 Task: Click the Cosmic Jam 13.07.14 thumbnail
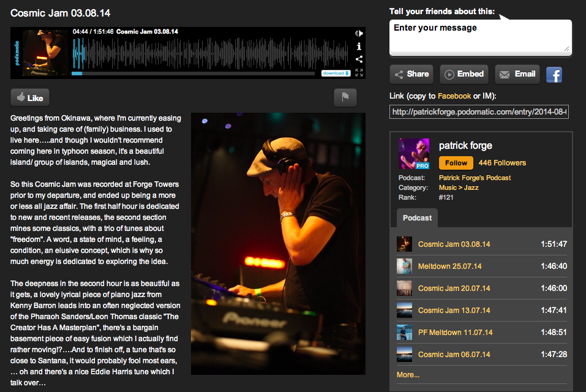pyautogui.click(x=404, y=310)
